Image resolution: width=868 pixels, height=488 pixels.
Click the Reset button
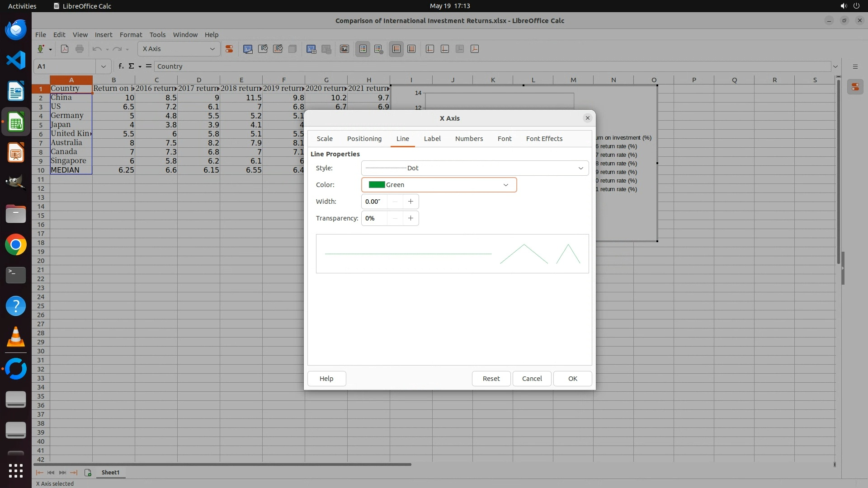tap(491, 379)
